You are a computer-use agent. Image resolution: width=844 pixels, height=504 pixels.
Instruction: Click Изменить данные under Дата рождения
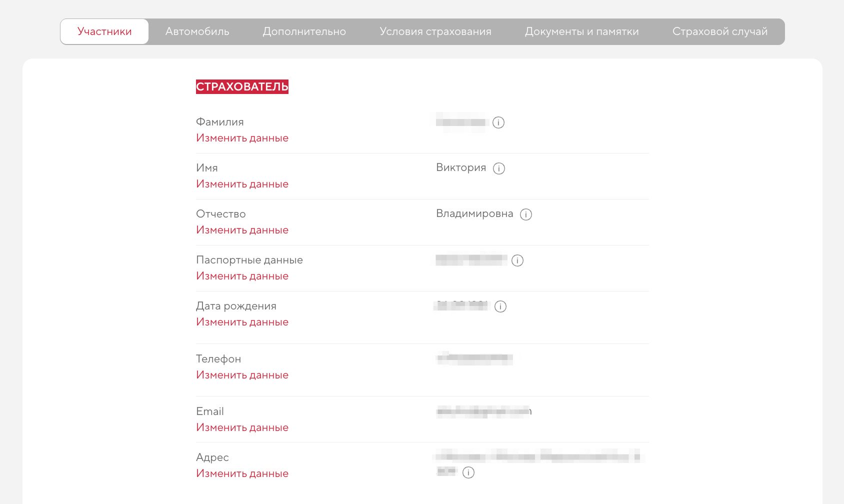(242, 322)
